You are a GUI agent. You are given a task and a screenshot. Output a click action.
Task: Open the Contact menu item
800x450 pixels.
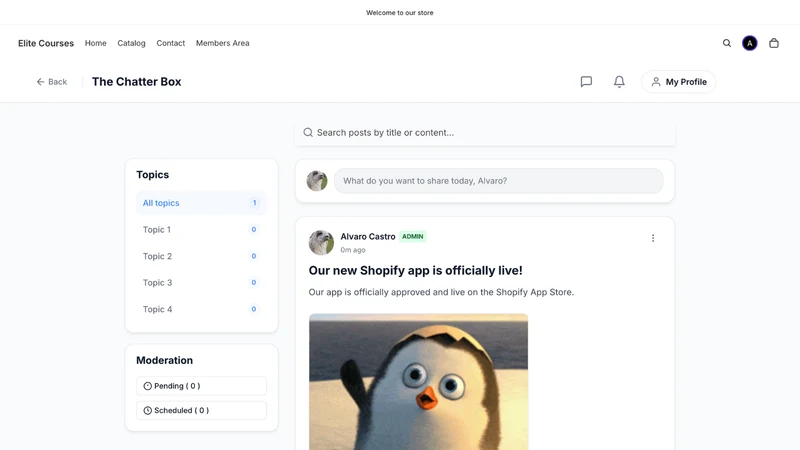pyautogui.click(x=170, y=43)
